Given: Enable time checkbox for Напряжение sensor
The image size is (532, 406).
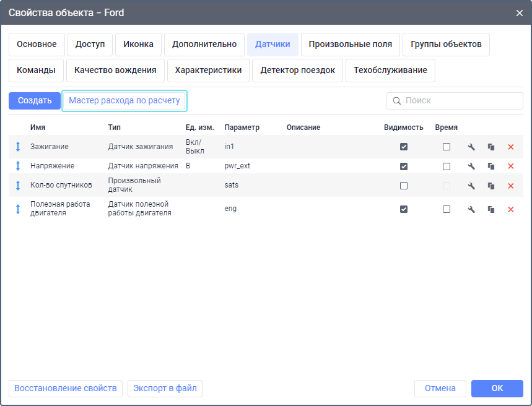Looking at the screenshot, I should coord(447,166).
